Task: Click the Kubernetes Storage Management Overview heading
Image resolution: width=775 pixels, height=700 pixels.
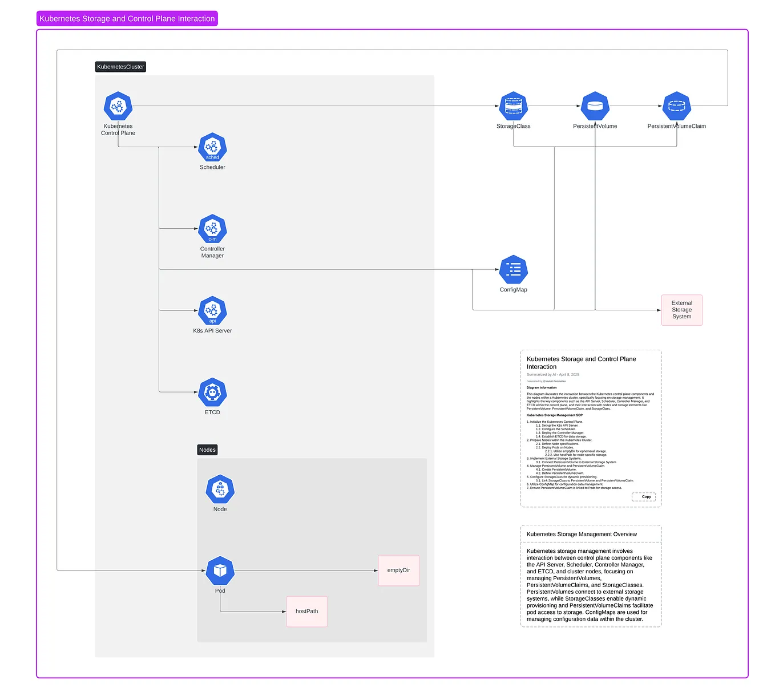Action: (583, 534)
